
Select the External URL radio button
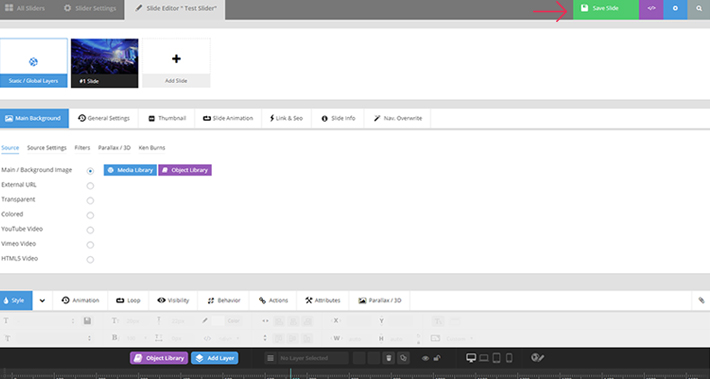(90, 186)
